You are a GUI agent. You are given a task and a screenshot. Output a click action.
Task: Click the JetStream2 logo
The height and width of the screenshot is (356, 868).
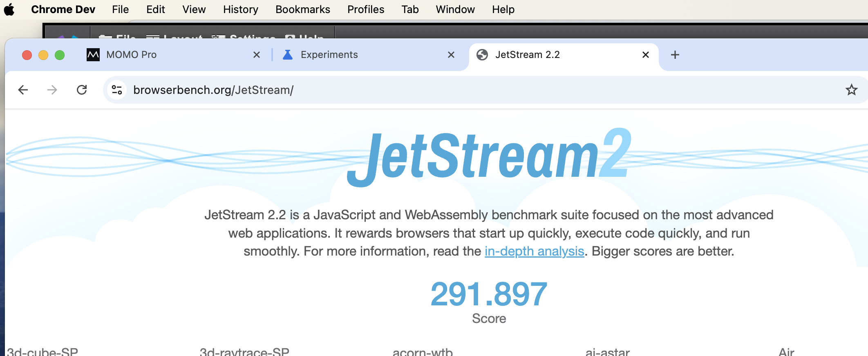click(489, 157)
